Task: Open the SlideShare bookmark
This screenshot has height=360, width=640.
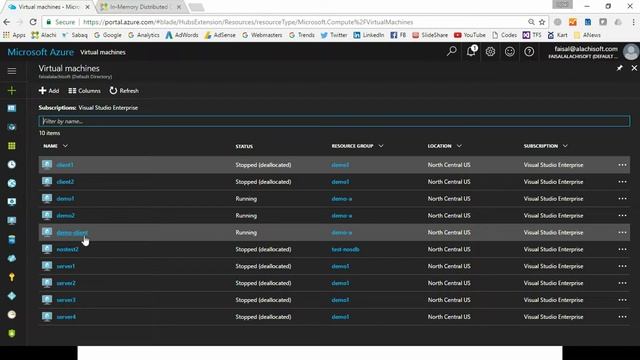Action: pyautogui.click(x=430, y=35)
